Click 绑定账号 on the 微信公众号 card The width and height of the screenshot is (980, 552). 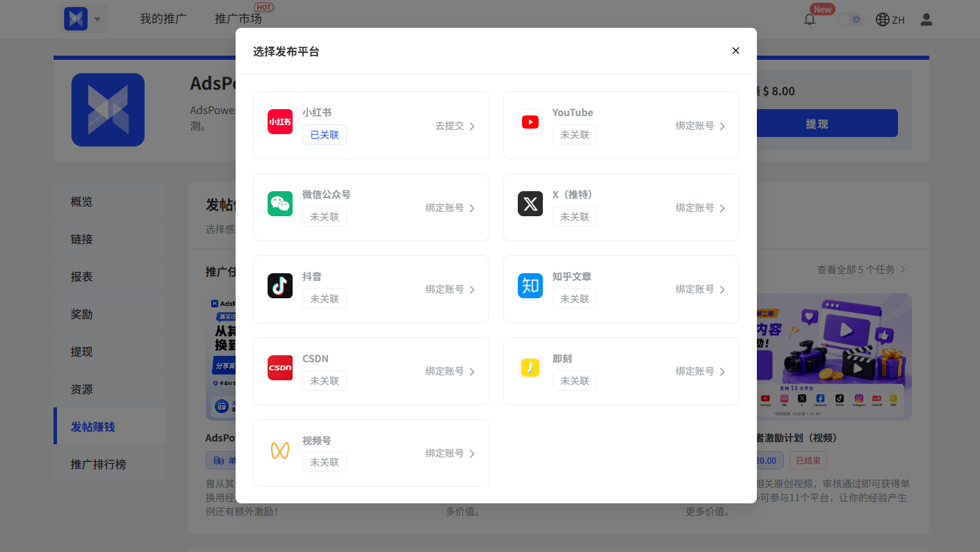[x=445, y=208]
